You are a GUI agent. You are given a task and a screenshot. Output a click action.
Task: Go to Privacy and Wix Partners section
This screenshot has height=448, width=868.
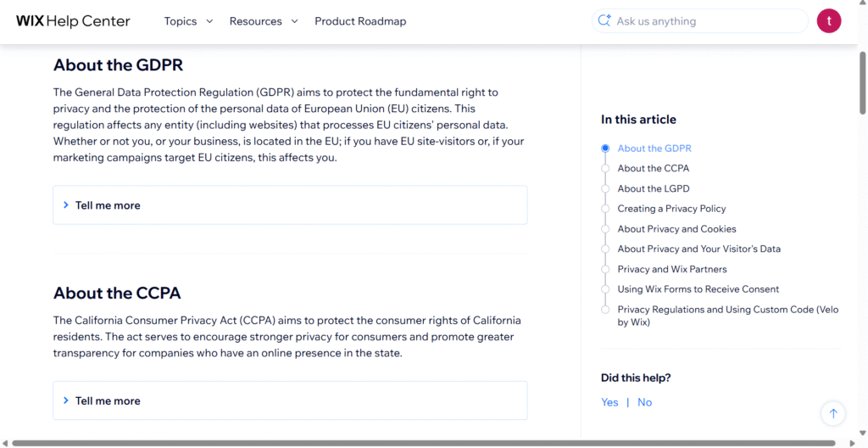[672, 269]
